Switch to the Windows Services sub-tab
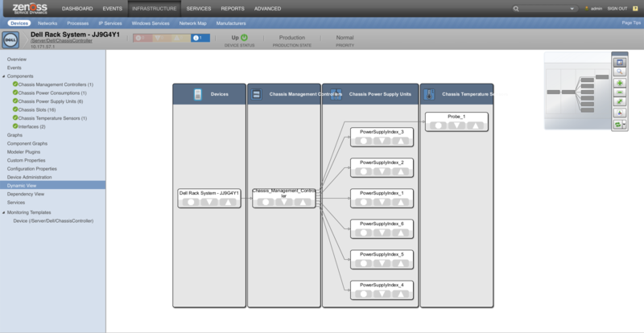The width and height of the screenshot is (644, 333). click(151, 23)
